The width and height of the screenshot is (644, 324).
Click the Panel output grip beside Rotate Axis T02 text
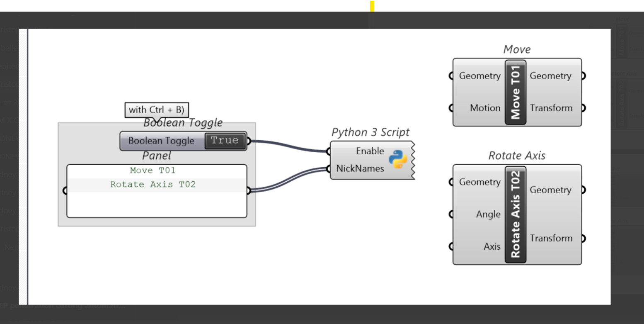[249, 191]
